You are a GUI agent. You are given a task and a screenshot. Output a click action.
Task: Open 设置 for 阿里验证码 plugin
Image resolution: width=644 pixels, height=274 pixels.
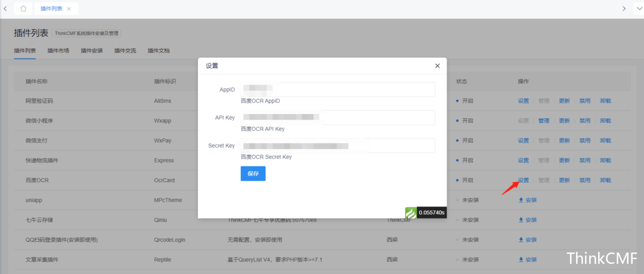tap(524, 101)
